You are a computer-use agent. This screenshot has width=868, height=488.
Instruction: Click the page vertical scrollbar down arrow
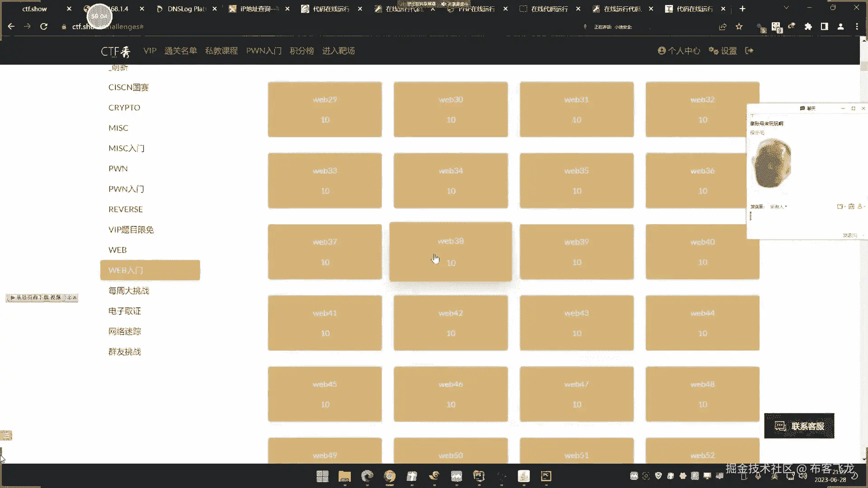(x=864, y=459)
